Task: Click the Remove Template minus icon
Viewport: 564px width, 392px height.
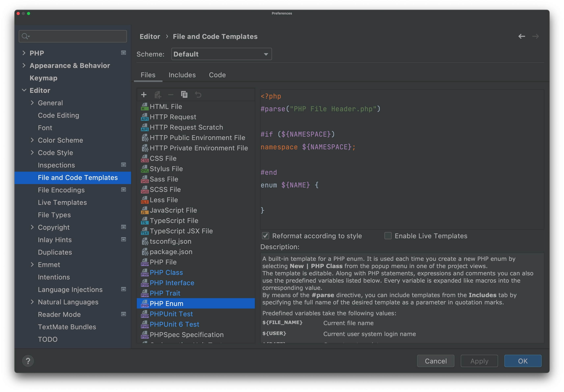Action: (170, 95)
